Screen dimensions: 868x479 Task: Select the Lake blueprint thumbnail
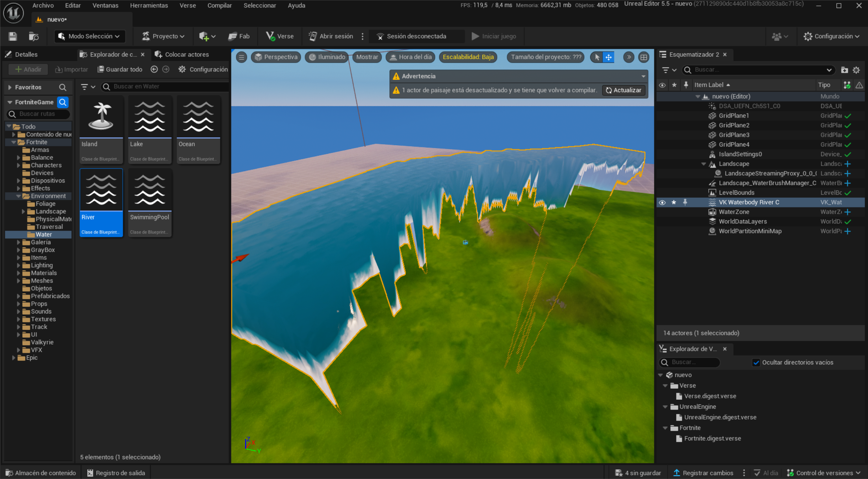point(150,130)
